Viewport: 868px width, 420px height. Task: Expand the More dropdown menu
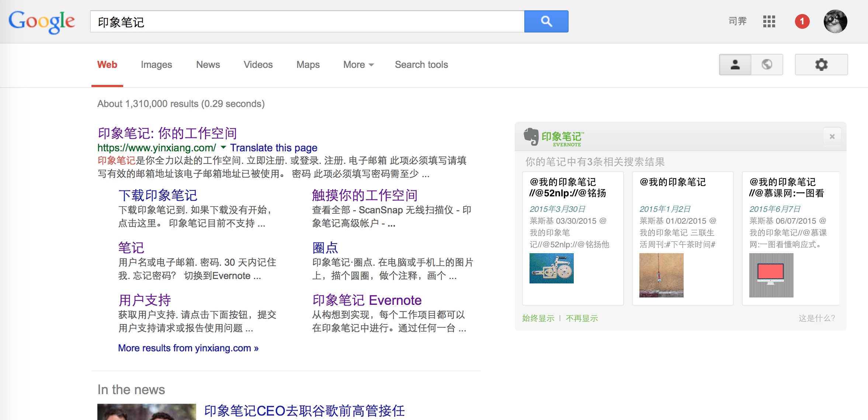pos(358,65)
